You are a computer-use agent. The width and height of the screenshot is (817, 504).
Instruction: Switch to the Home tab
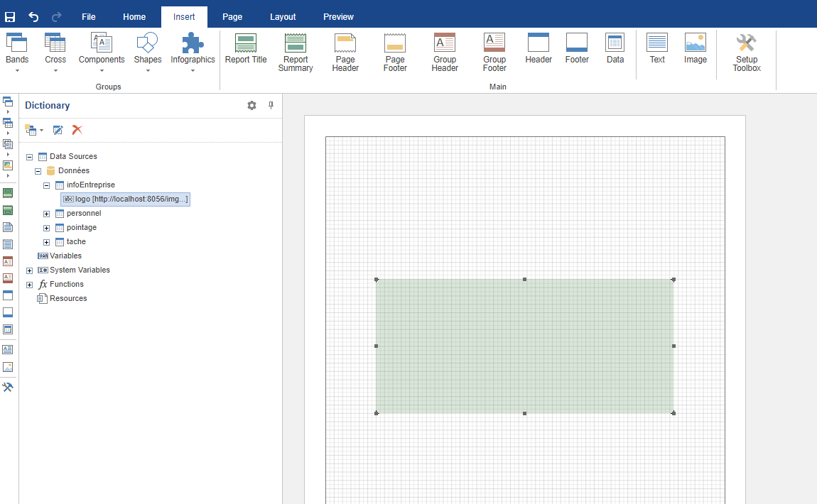pyautogui.click(x=134, y=16)
